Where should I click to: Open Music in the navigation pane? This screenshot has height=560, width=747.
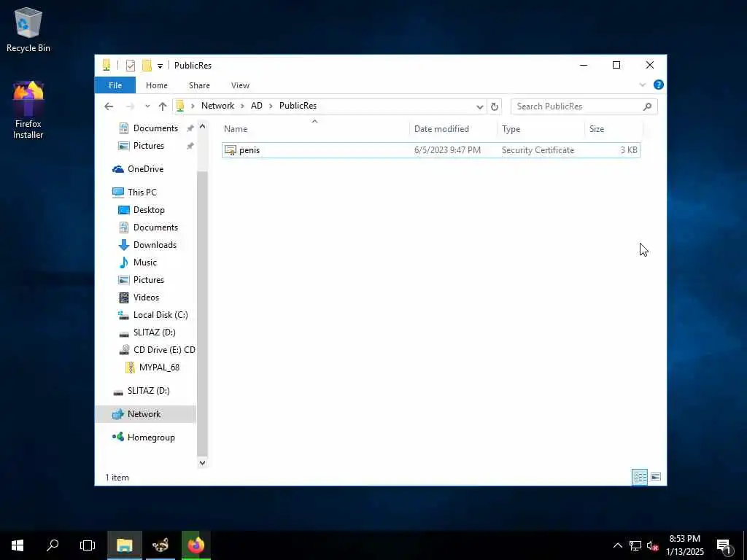[145, 262]
